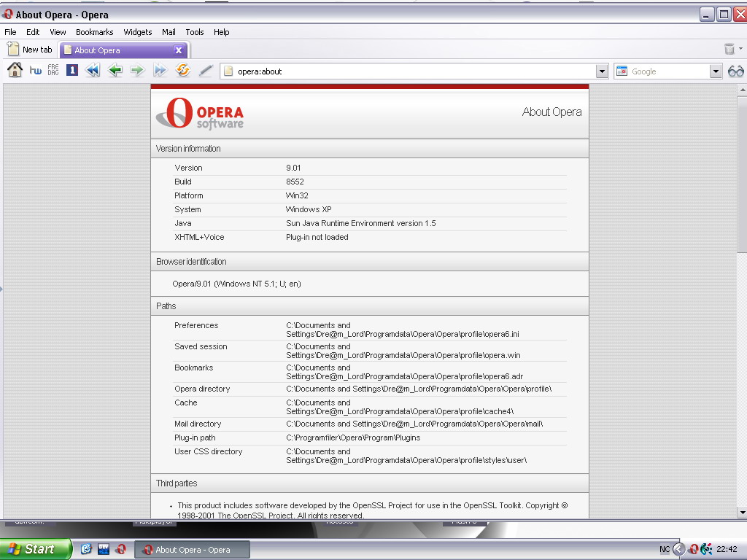Go forward with the green right arrow
The width and height of the screenshot is (747, 560).
(137, 71)
